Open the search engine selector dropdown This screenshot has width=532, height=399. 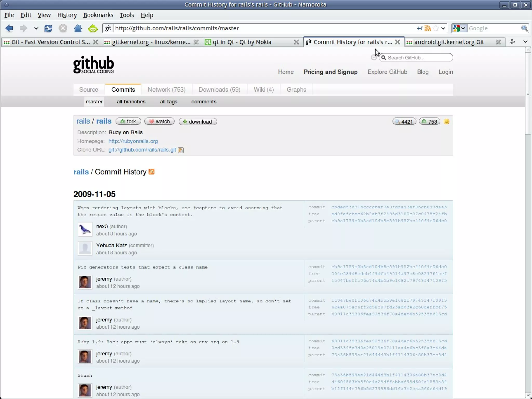[x=459, y=28]
